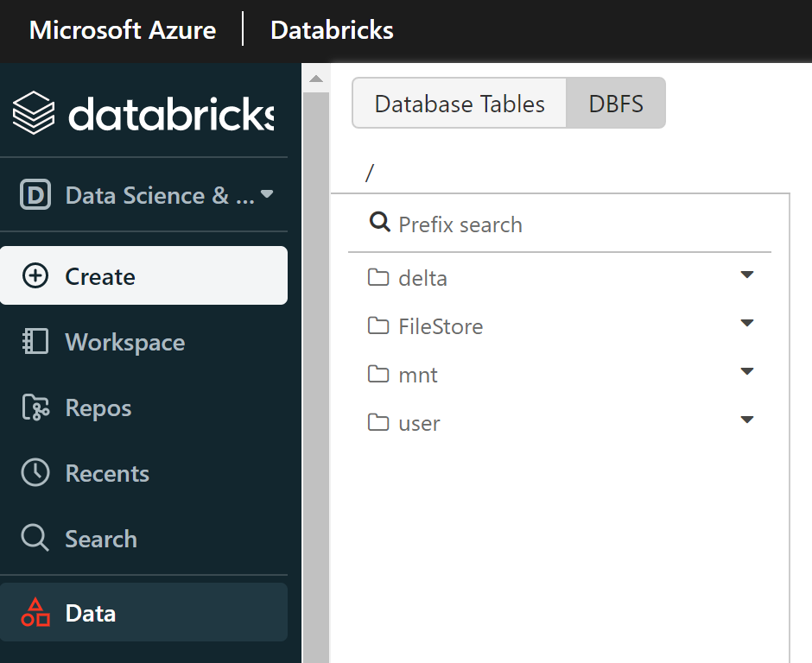Click the Create plus icon

(35, 276)
